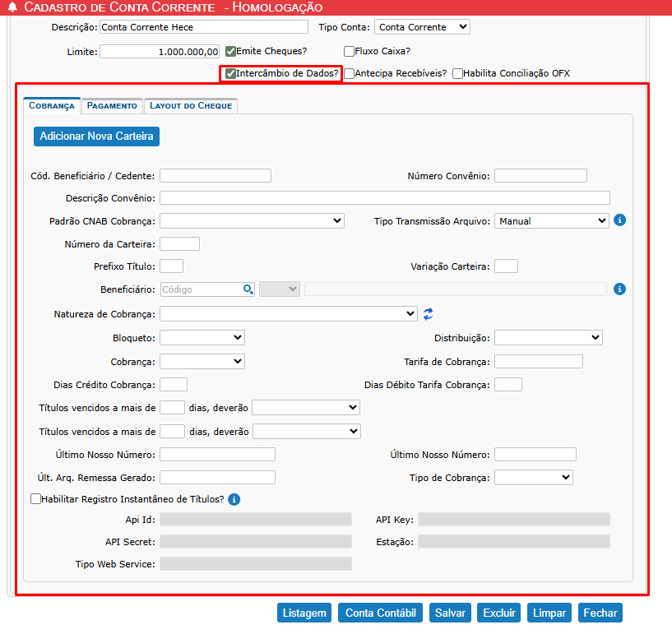Click the Beneficiário search magnifier icon
This screenshot has width=672, height=634.
pyautogui.click(x=248, y=289)
